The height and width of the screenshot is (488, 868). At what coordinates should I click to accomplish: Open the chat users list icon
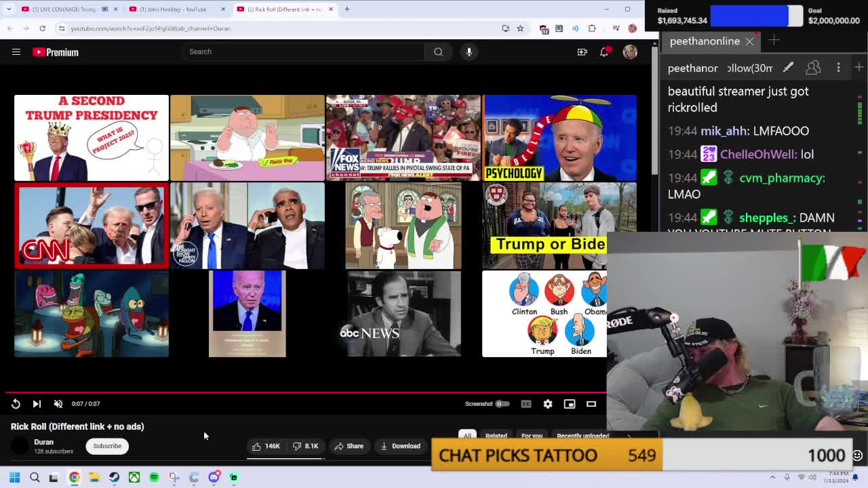tap(813, 68)
